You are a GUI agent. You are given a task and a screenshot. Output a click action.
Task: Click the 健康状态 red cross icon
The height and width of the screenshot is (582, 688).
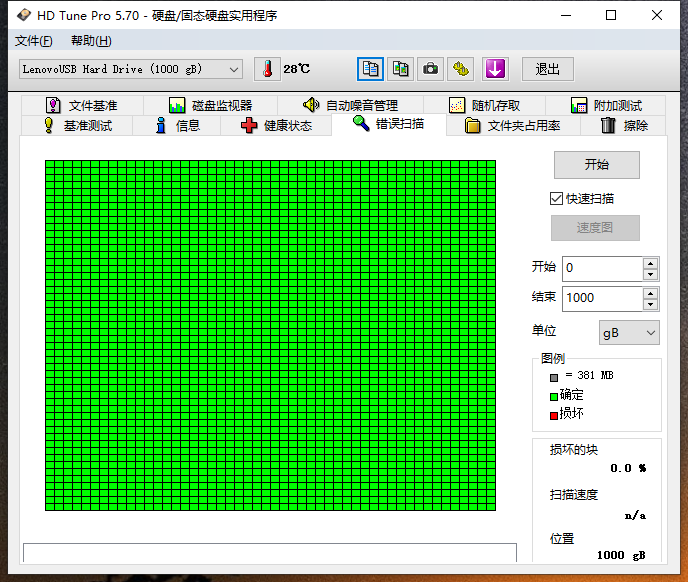click(249, 126)
